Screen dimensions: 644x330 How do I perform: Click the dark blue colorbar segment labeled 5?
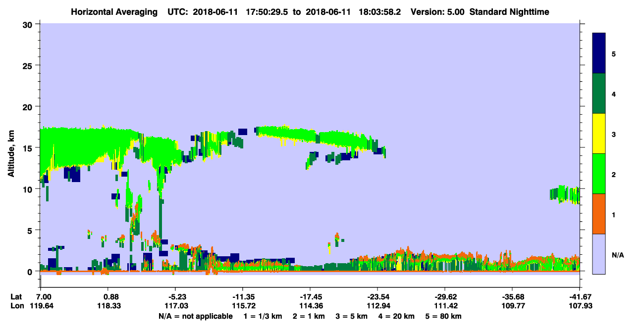(x=599, y=53)
